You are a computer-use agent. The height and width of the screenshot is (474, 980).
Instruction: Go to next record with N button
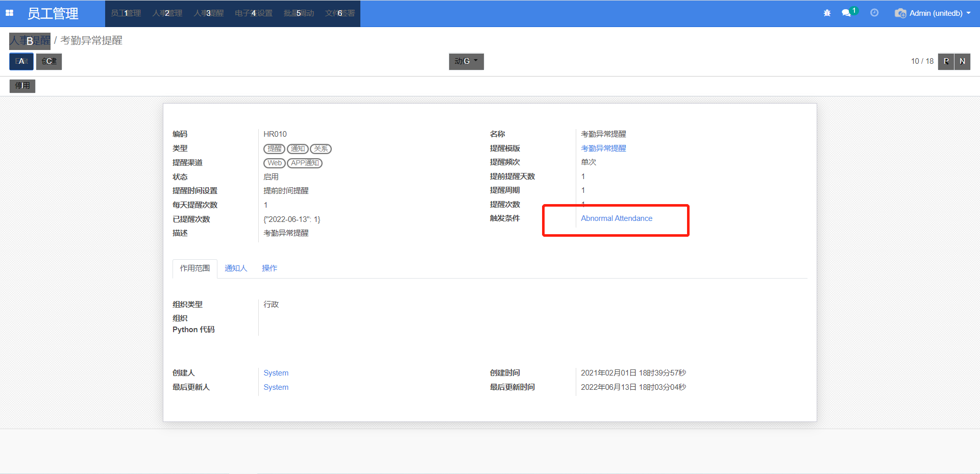[x=962, y=61]
